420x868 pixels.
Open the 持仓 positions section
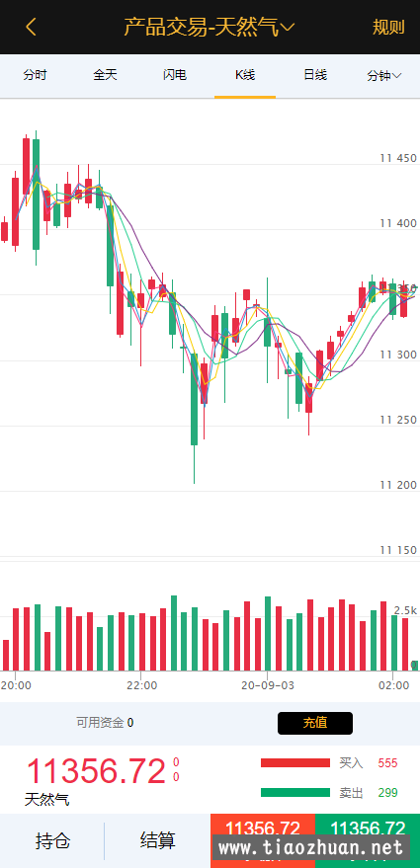click(52, 841)
